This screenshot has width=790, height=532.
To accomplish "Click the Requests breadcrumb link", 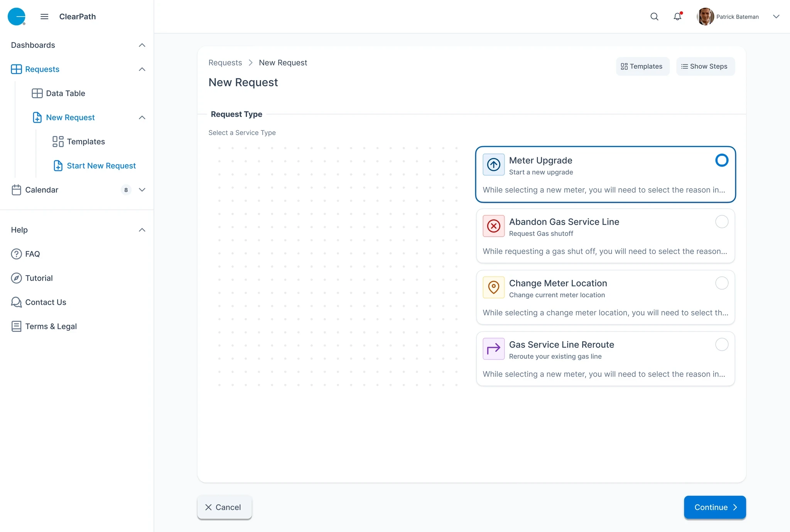I will click(225, 63).
